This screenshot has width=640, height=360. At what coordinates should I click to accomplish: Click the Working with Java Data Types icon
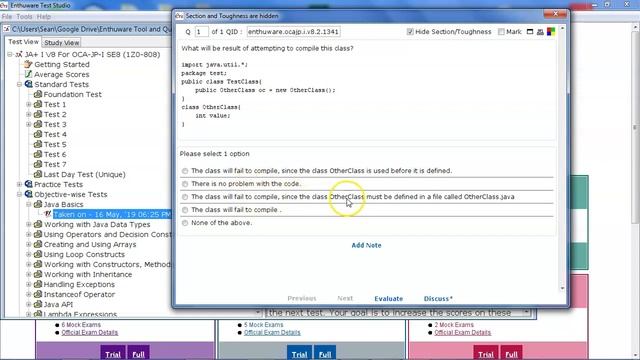tap(38, 224)
